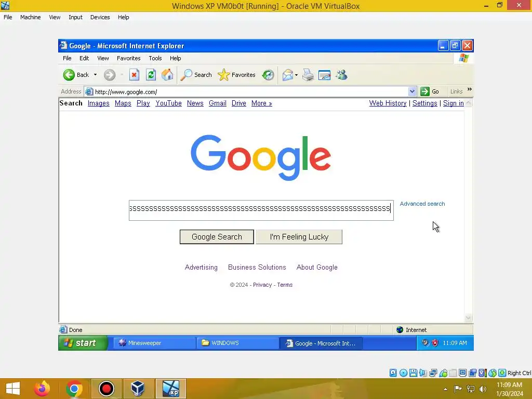Open the About Google link
Screen dimensions: 532x399
tap(317, 268)
